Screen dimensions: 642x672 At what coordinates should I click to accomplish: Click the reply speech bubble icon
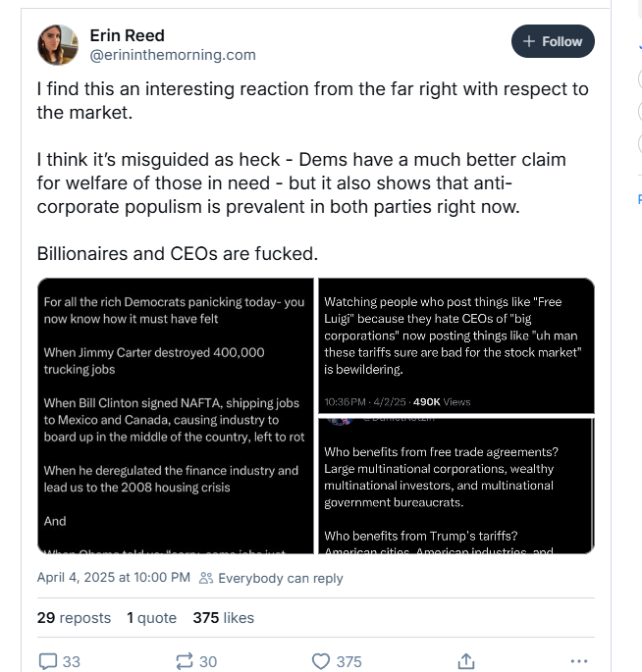tap(48, 661)
